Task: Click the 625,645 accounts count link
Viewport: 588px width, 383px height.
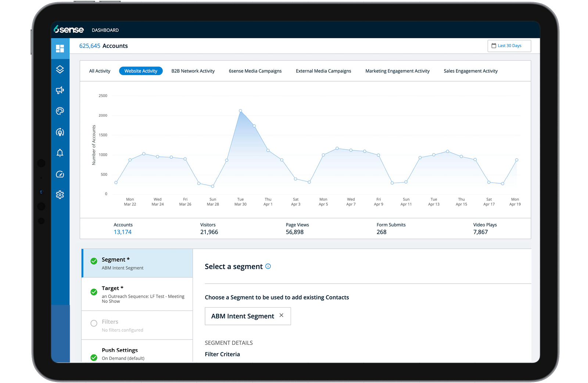Action: pyautogui.click(x=90, y=46)
